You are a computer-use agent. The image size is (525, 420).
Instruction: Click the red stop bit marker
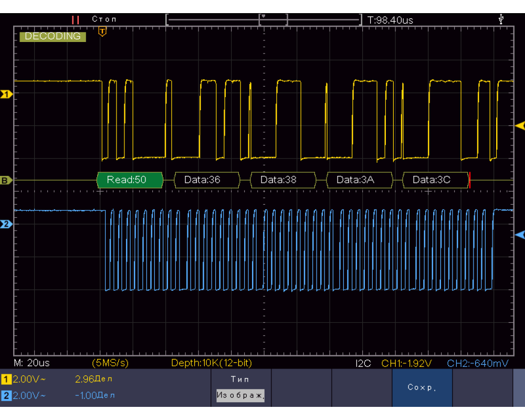coord(470,180)
